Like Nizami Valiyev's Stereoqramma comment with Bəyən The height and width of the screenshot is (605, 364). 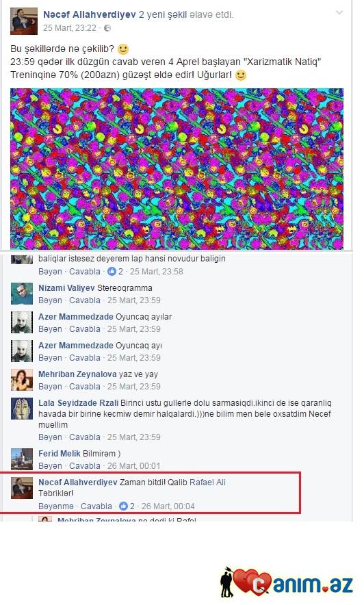(50, 300)
